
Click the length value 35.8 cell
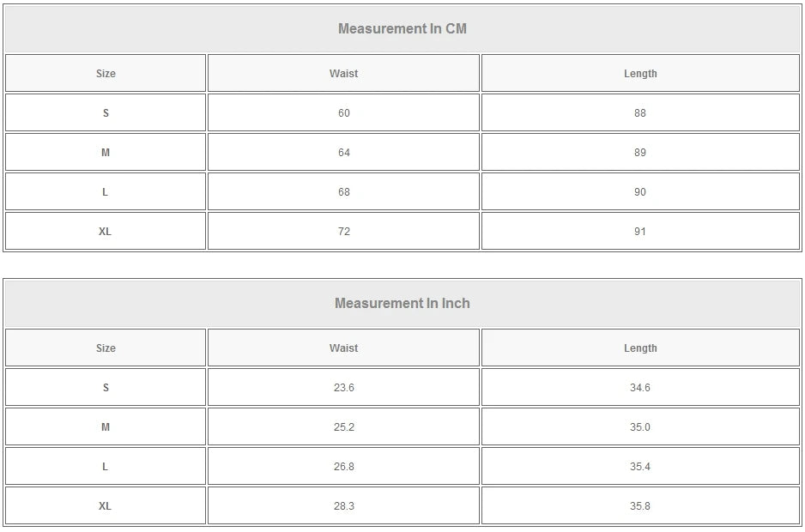(x=640, y=506)
